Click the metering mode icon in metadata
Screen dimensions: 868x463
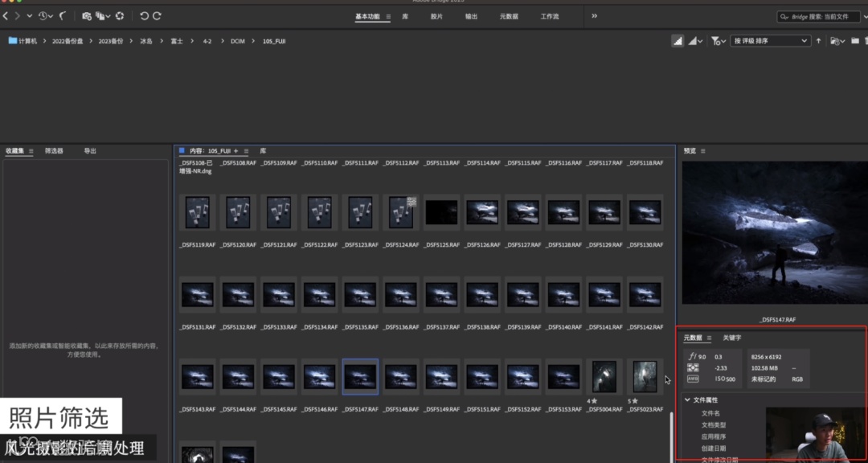(x=693, y=367)
